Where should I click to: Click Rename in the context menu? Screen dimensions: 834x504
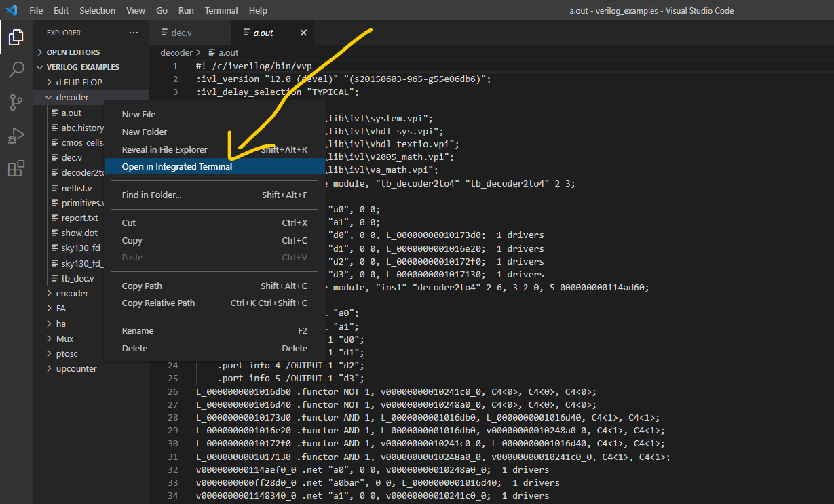pyautogui.click(x=138, y=330)
